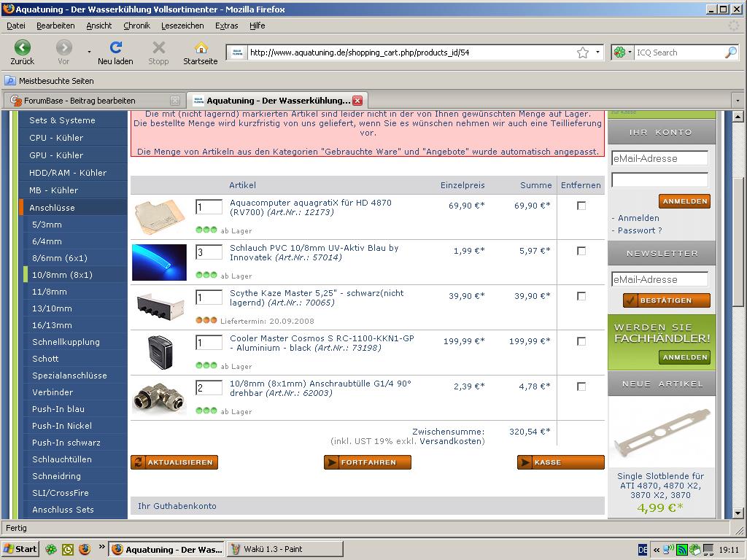Image resolution: width=747 pixels, height=560 pixels.
Task: Click the password field under Ihr Konto
Action: (x=659, y=180)
